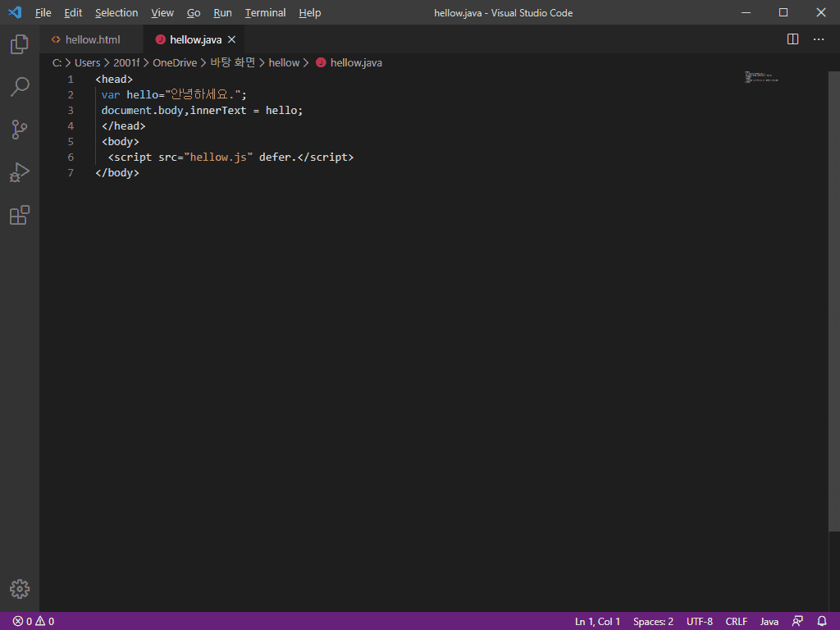Change language mode from Java

pyautogui.click(x=769, y=621)
